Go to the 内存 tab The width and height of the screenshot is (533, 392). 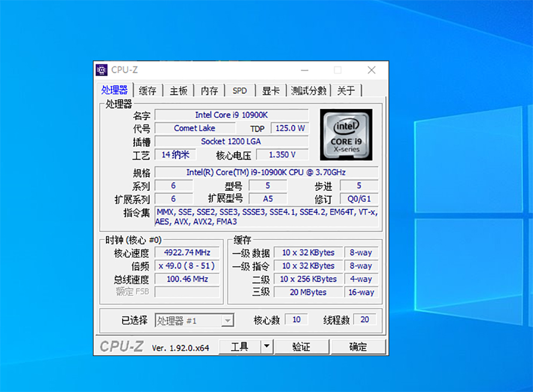(210, 91)
